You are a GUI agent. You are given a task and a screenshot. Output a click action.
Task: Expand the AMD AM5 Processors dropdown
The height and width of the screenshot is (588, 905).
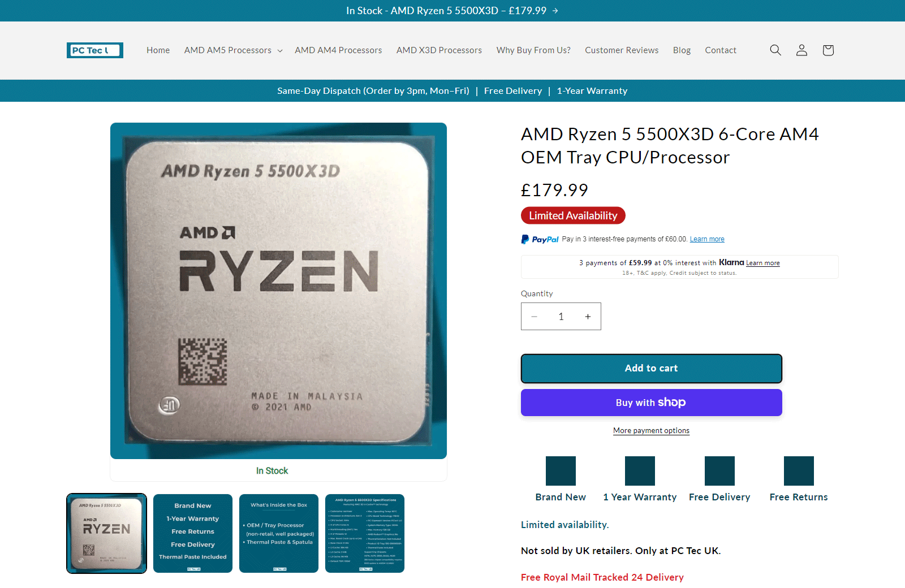click(233, 50)
